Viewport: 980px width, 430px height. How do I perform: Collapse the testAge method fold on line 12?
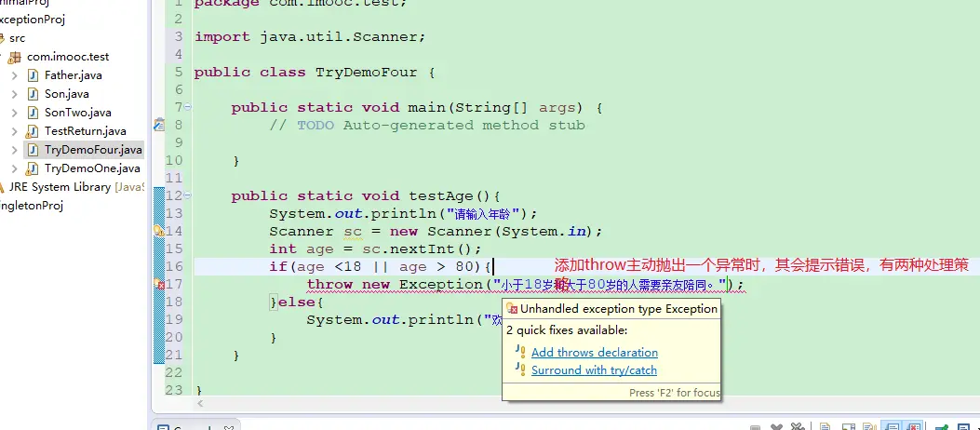tap(188, 195)
